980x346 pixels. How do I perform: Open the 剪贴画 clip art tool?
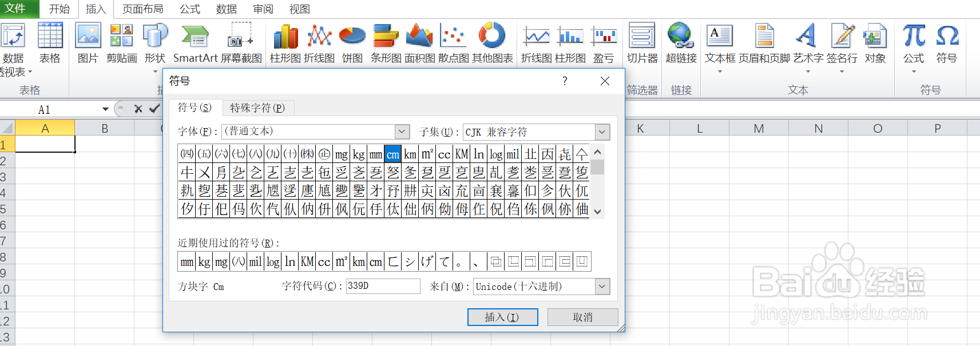(121, 43)
